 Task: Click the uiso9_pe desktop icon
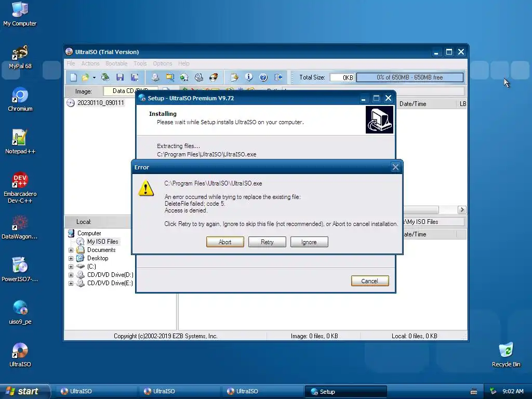20,312
